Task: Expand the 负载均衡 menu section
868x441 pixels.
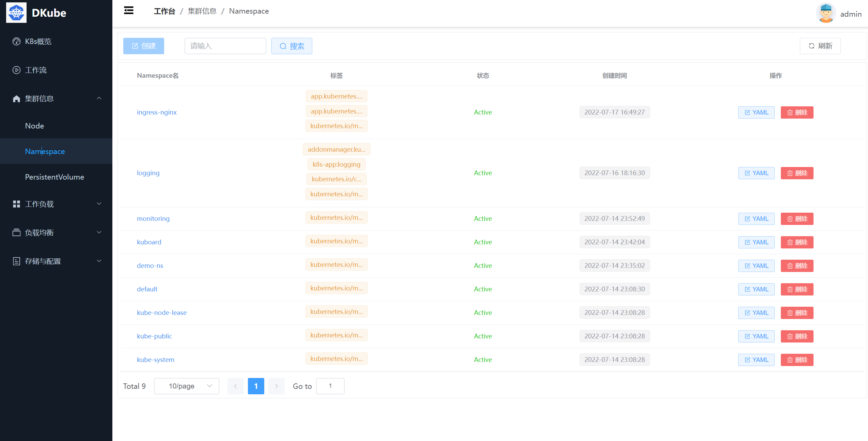Action: pyautogui.click(x=56, y=232)
